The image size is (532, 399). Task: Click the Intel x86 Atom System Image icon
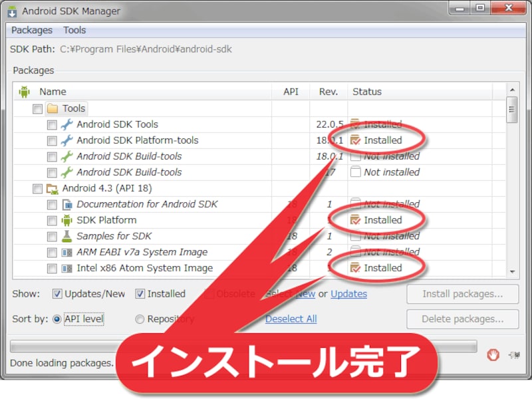coord(66,268)
